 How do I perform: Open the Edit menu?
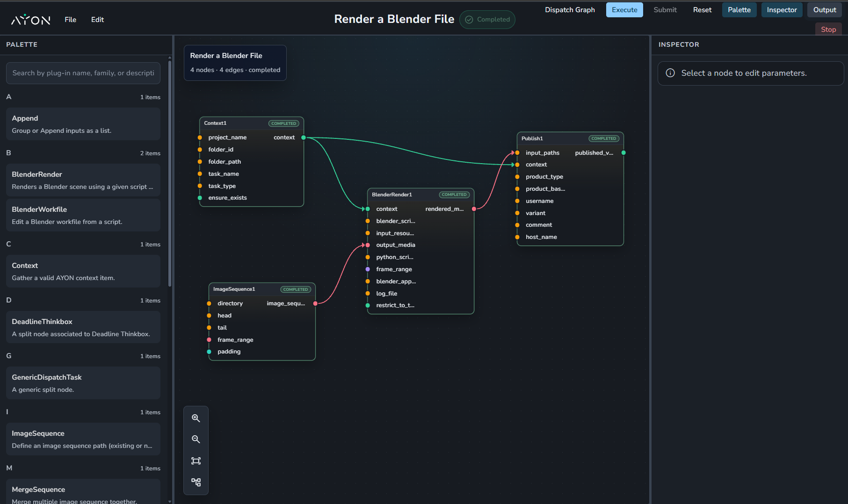(x=97, y=20)
